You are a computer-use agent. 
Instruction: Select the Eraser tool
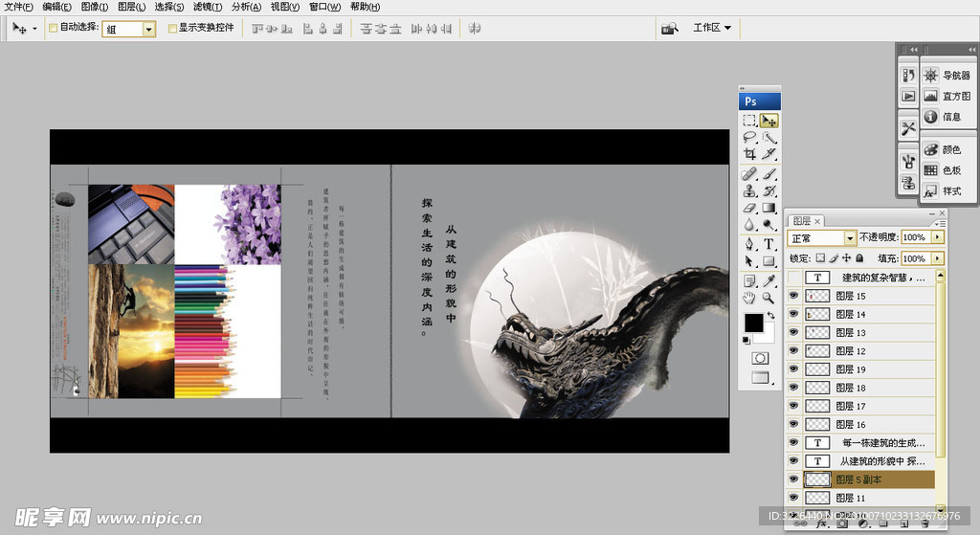click(x=750, y=208)
